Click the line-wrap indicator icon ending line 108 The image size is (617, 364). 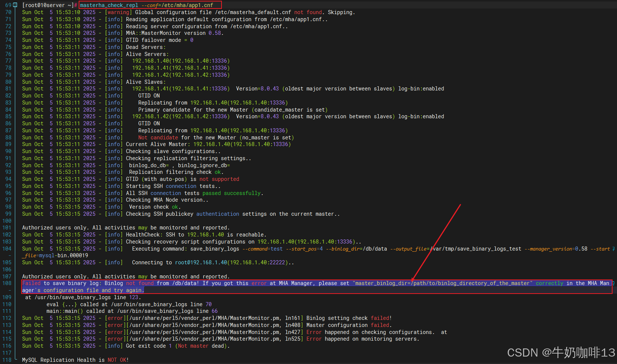click(x=613, y=283)
